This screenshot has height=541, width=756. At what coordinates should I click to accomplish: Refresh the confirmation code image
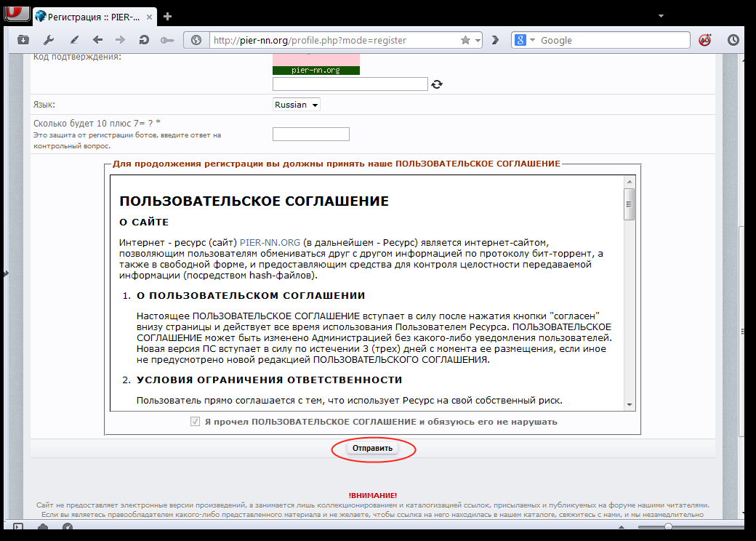pyautogui.click(x=437, y=84)
